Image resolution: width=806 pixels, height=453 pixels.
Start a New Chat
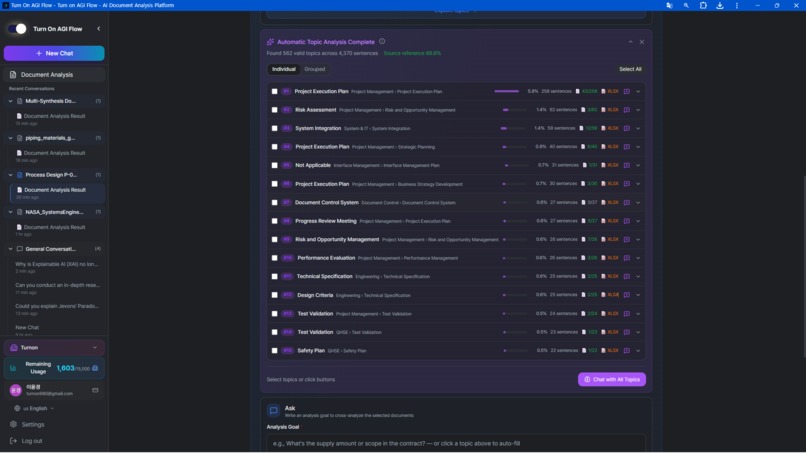click(54, 53)
